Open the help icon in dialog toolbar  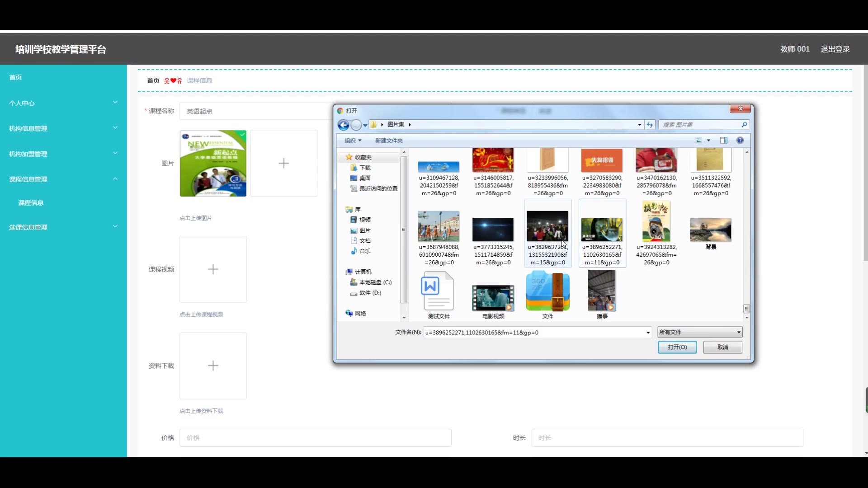[x=740, y=141]
